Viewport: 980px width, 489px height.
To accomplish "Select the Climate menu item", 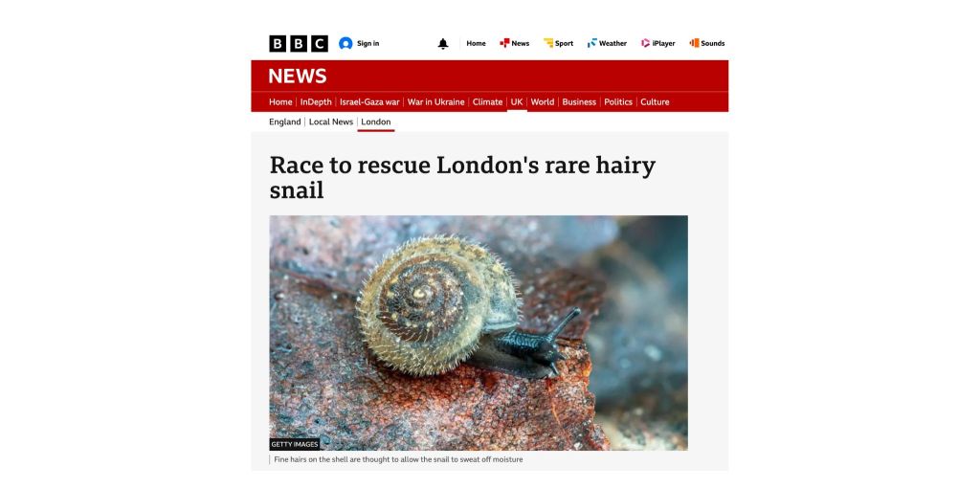I will 487,102.
